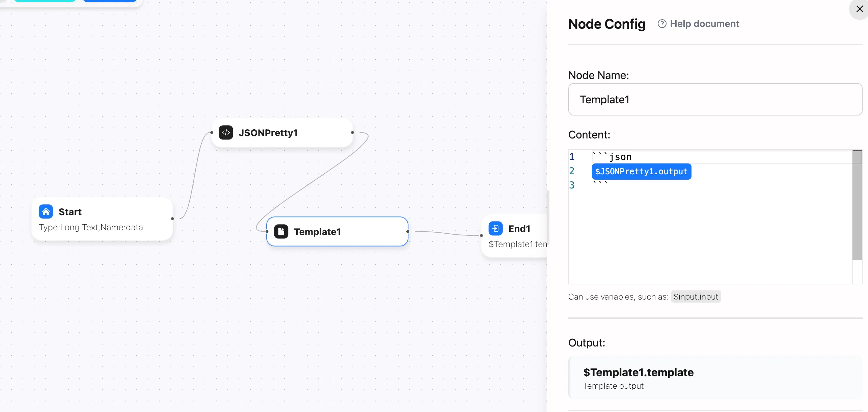Edit the Node Name field Template1
The width and height of the screenshot is (868, 412).
click(x=715, y=99)
